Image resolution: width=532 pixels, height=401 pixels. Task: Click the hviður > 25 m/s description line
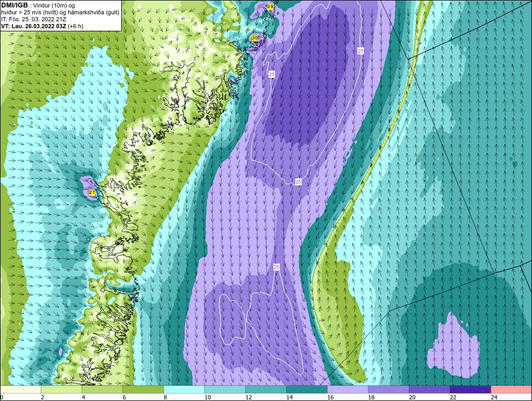pos(60,12)
